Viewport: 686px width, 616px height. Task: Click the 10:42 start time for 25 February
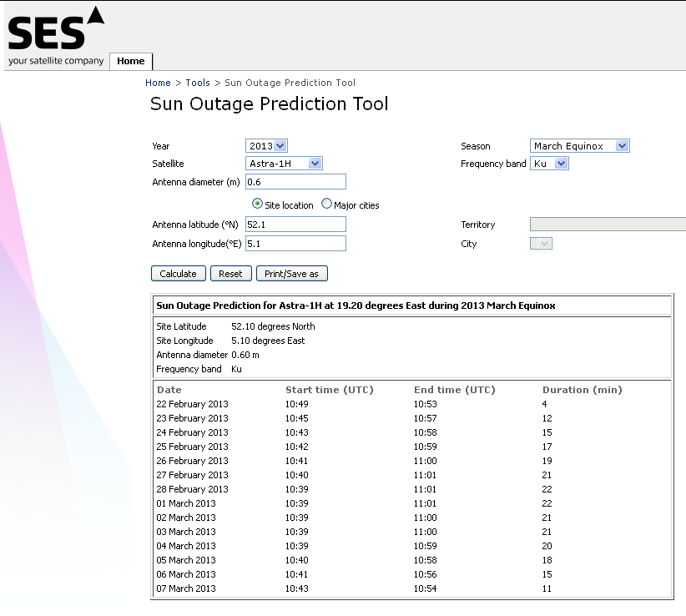coord(296,447)
